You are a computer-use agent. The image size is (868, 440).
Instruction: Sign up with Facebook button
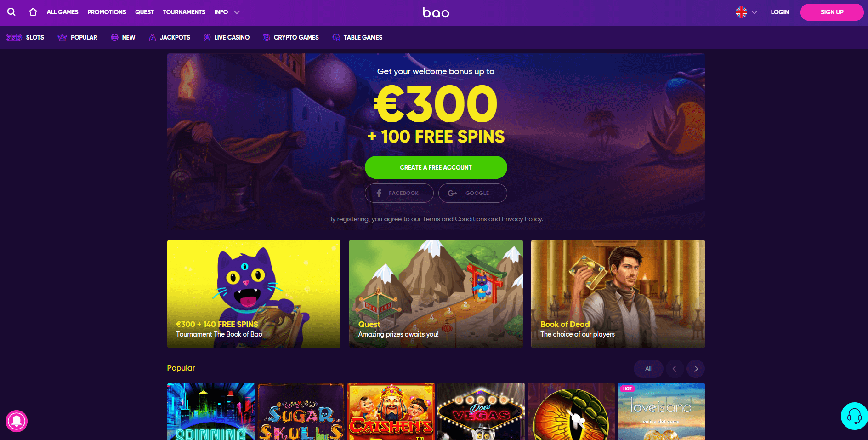coord(399,193)
